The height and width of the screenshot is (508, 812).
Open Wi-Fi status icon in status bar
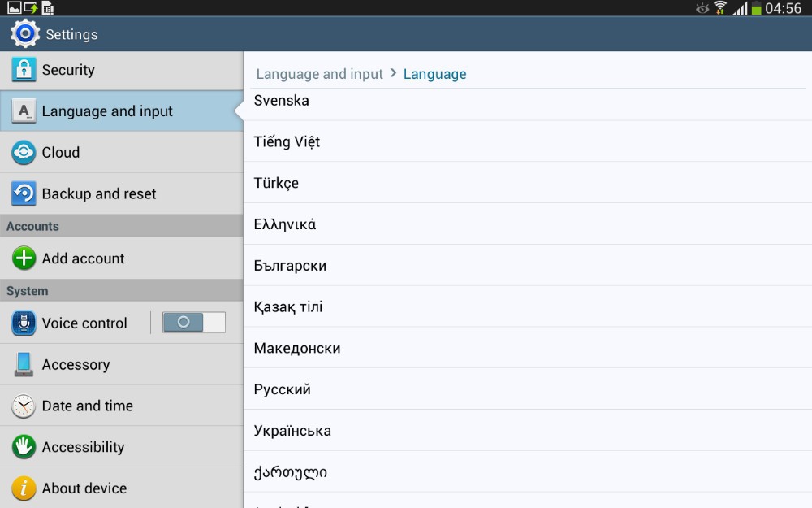719,8
